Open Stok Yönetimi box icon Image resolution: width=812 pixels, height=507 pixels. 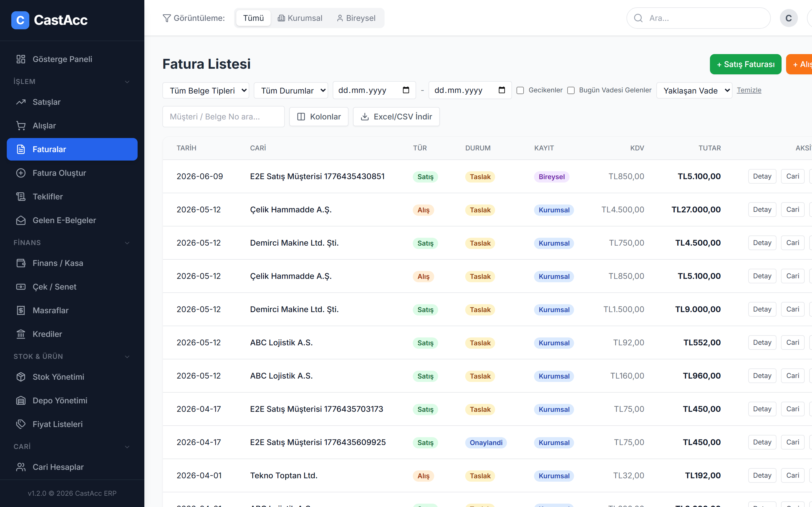click(21, 377)
